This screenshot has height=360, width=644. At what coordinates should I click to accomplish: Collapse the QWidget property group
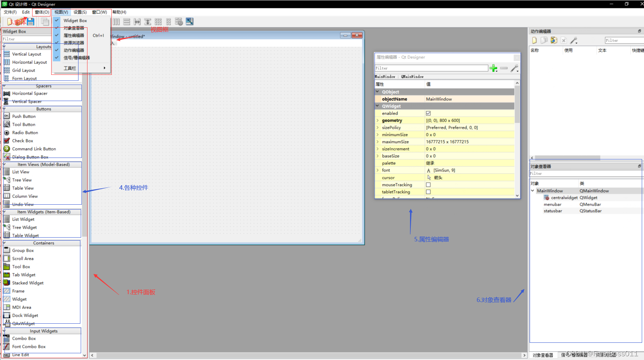pyautogui.click(x=378, y=106)
